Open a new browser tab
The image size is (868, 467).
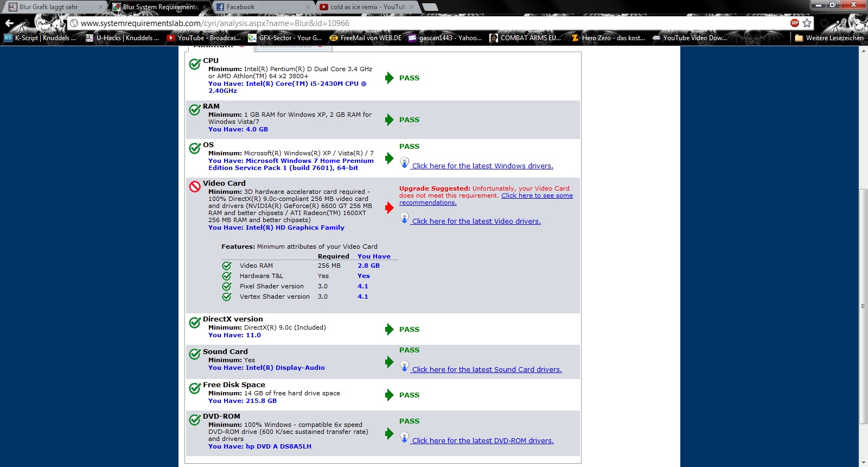tap(430, 7)
